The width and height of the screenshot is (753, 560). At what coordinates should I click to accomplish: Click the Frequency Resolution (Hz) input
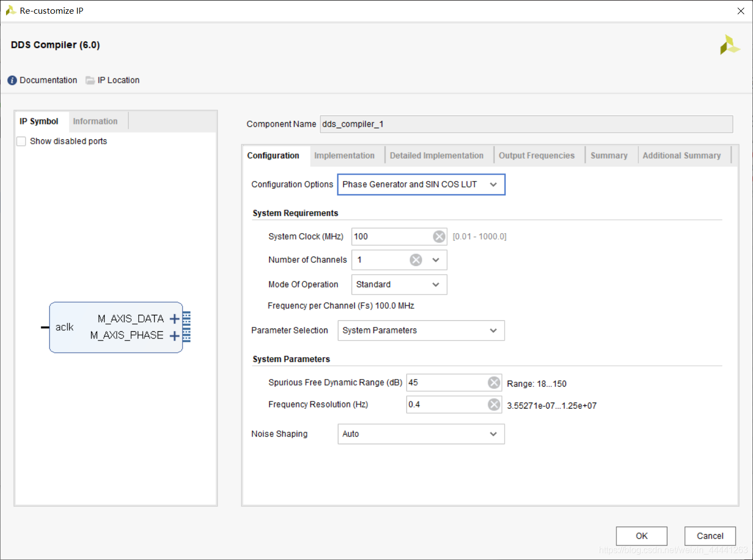pos(454,404)
